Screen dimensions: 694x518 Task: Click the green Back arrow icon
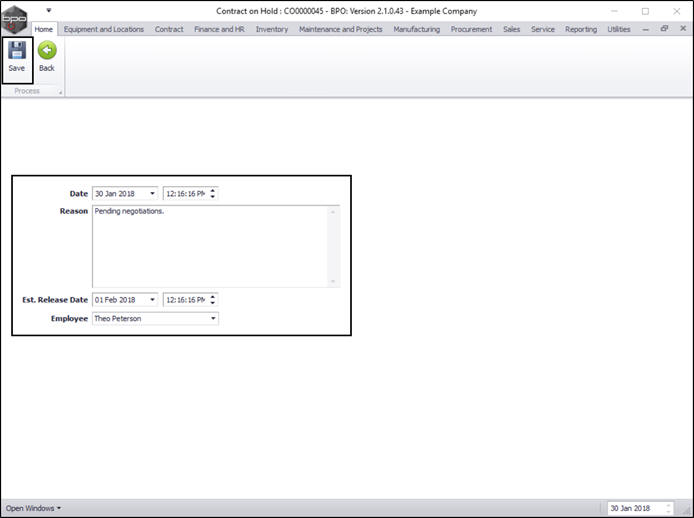click(47, 50)
